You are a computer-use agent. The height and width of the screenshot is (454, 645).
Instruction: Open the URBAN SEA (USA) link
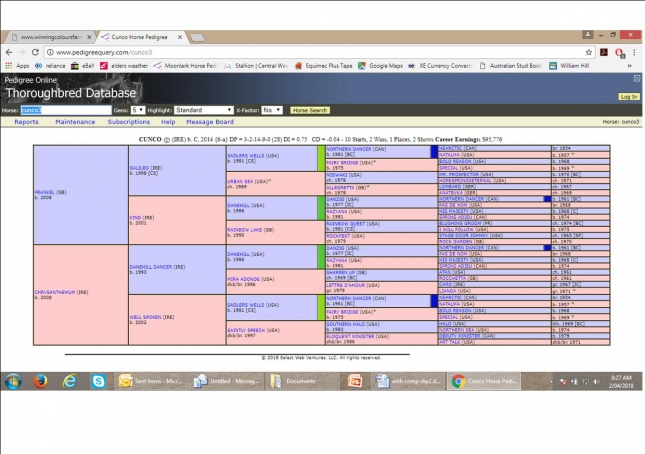249,181
